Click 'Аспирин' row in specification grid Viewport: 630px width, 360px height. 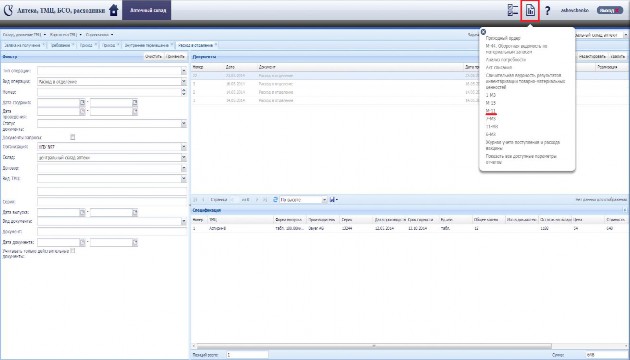pos(408,228)
